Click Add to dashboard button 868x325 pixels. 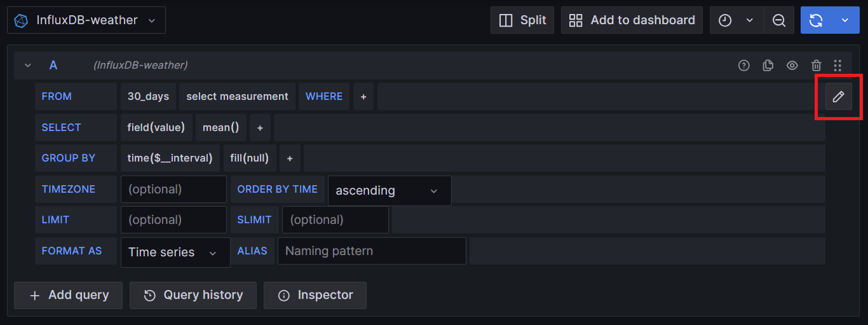tap(632, 20)
